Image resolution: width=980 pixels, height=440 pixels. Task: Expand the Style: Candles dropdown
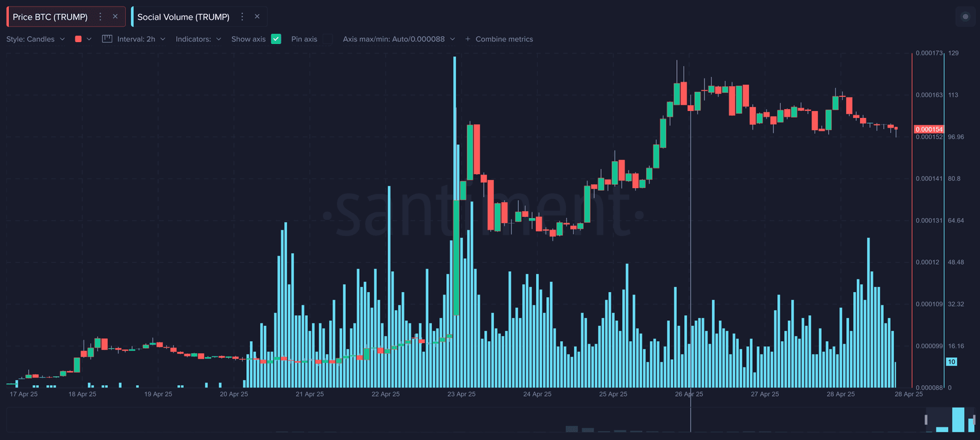36,39
